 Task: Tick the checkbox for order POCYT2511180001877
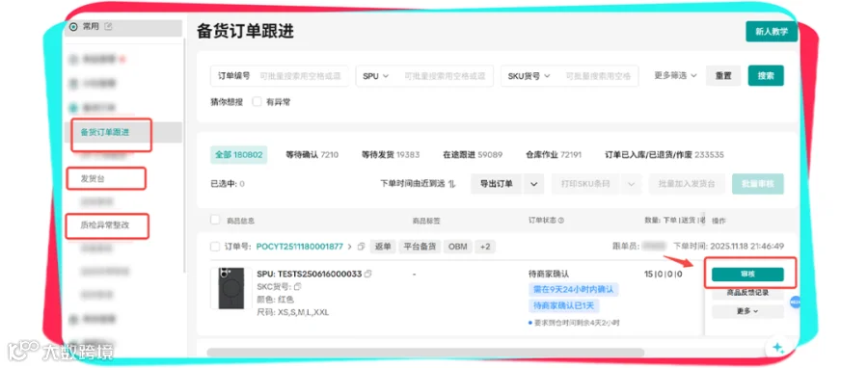click(x=215, y=247)
